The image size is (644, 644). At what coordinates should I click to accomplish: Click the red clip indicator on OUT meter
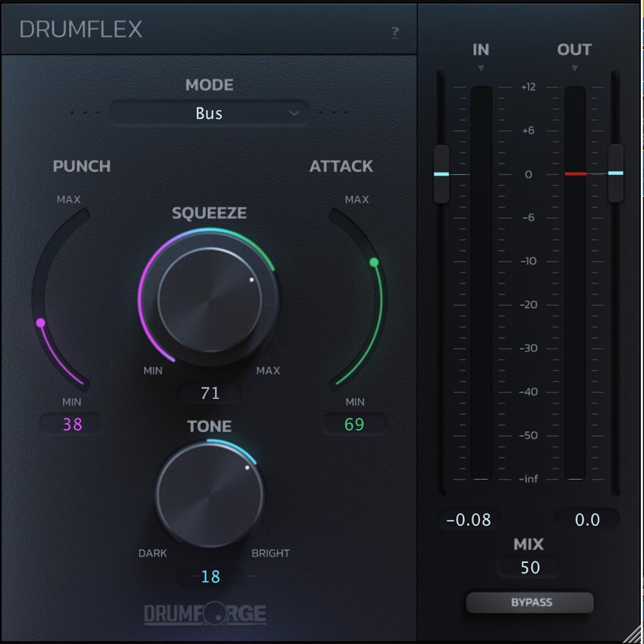click(x=575, y=174)
